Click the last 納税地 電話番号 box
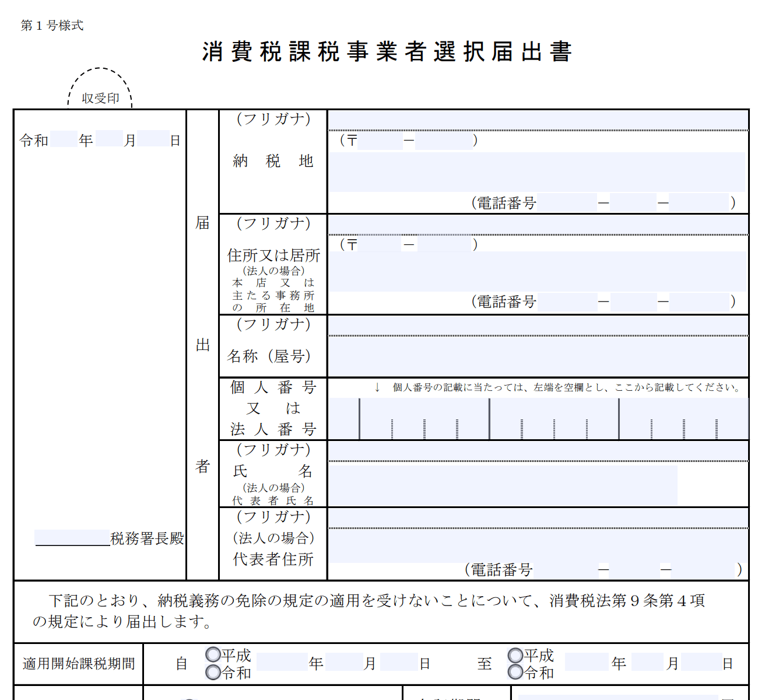758x700 pixels. [x=699, y=202]
